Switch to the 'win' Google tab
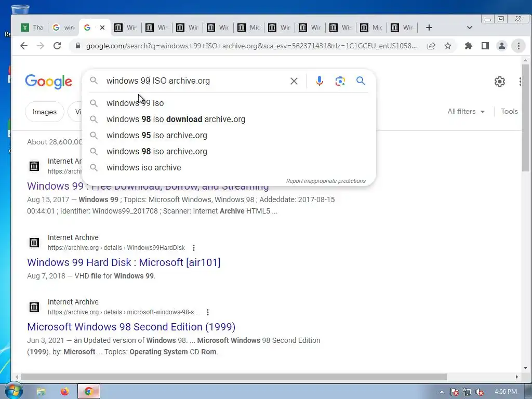Viewport: 532px width, 399px height. point(63,28)
